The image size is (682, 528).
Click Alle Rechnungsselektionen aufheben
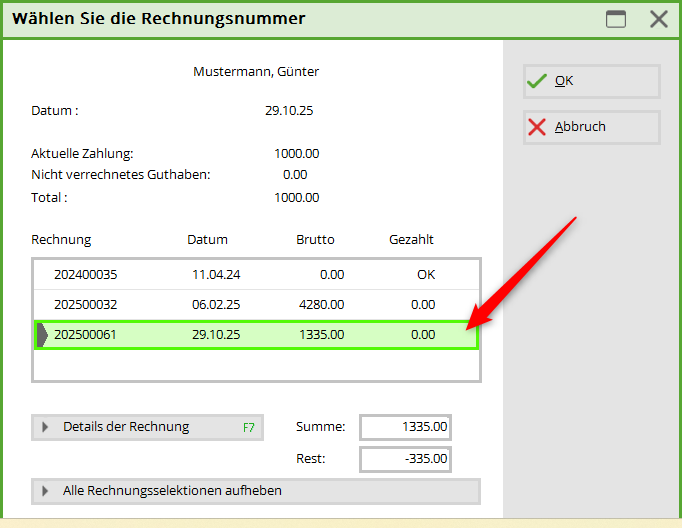pyautogui.click(x=256, y=491)
